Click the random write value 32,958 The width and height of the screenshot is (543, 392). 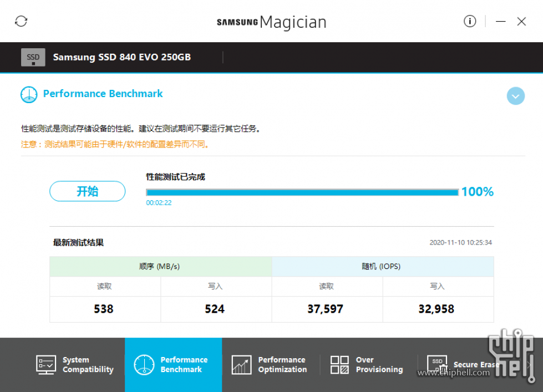coord(436,309)
